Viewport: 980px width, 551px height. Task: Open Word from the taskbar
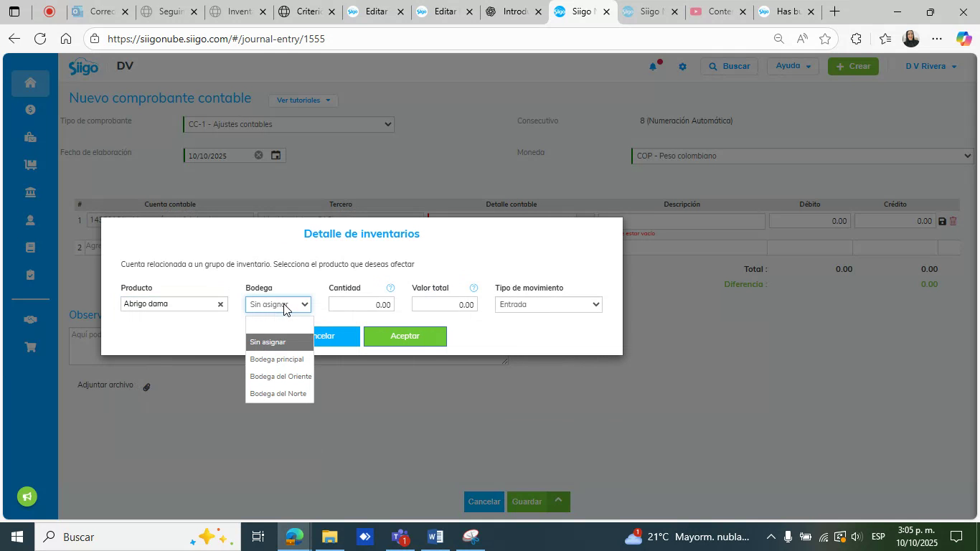pos(435,537)
